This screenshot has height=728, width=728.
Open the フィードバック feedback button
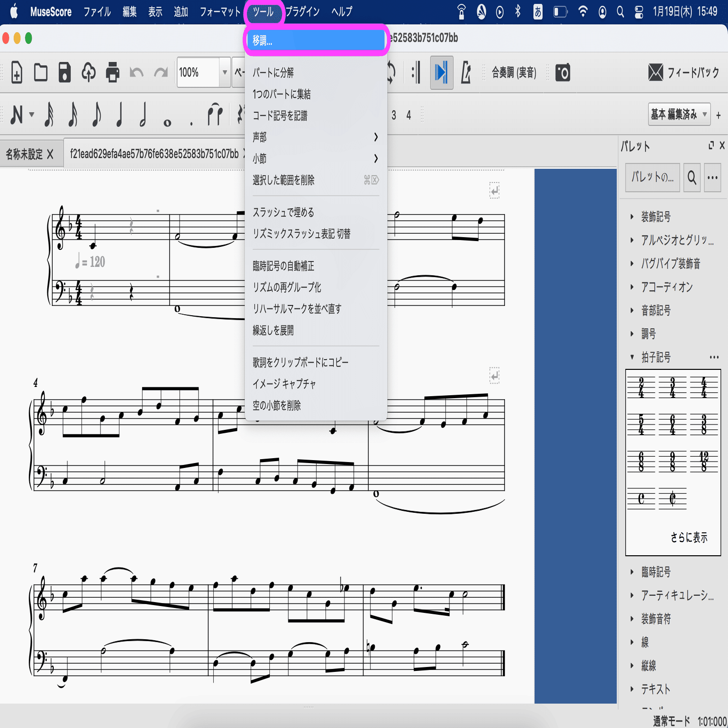(x=684, y=73)
